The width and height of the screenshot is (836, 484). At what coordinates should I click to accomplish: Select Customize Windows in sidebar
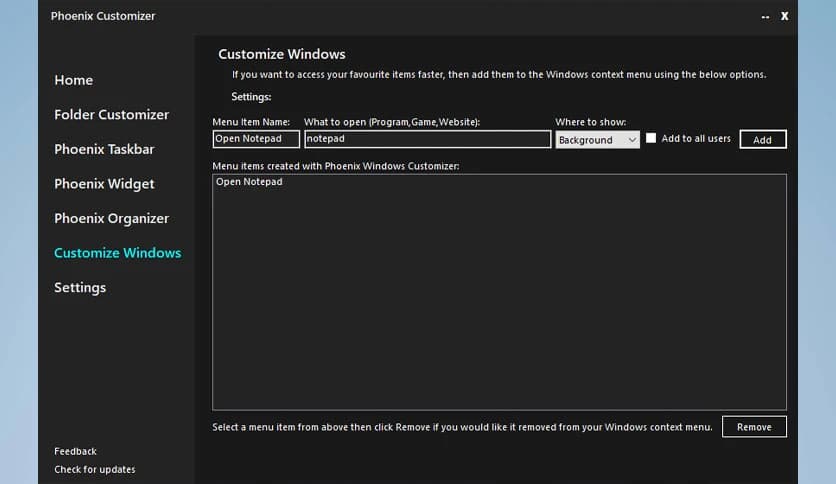click(117, 253)
